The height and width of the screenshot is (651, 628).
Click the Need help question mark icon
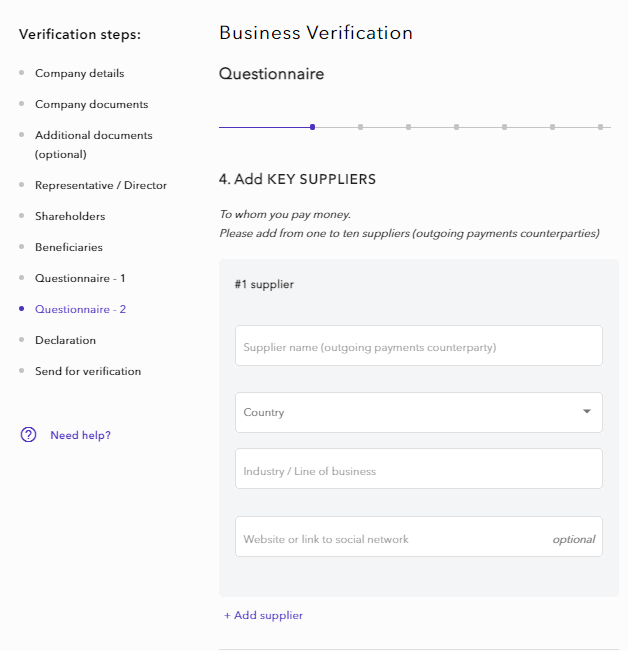tap(28, 435)
